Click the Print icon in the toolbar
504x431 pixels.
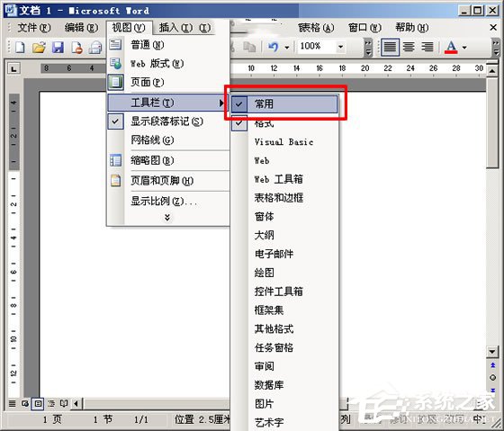point(95,48)
